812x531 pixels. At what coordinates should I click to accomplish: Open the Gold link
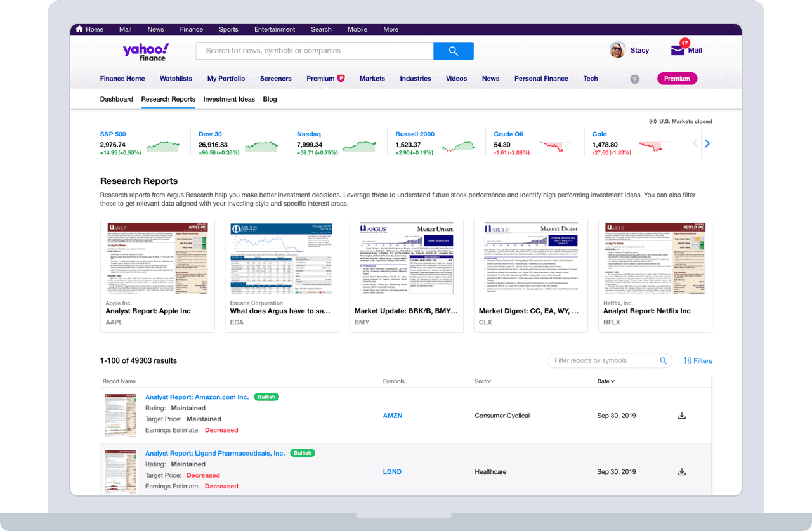point(599,134)
